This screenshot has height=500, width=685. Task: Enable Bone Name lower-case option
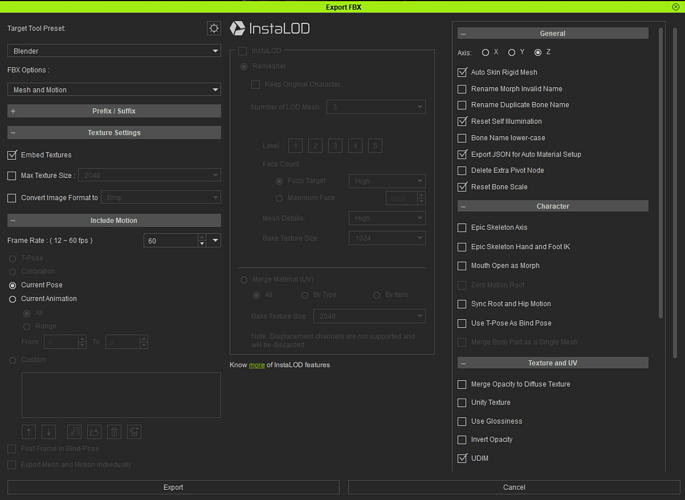[x=462, y=138]
